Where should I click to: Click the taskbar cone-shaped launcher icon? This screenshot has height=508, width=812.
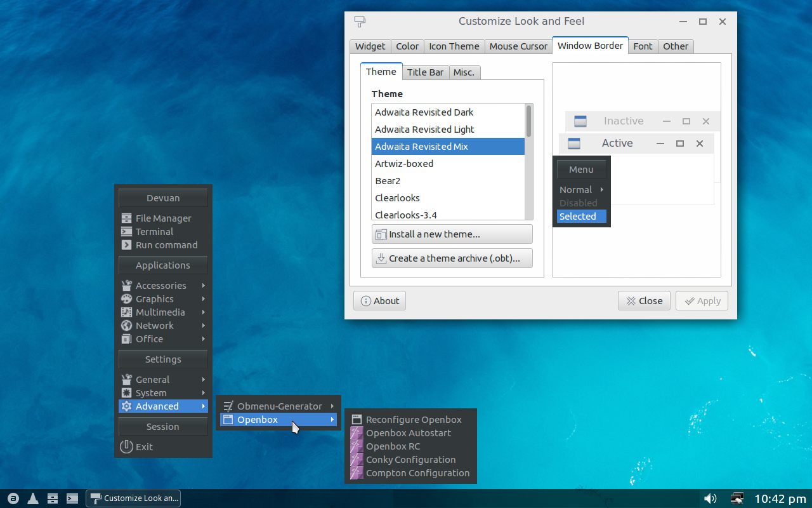pyautogui.click(x=32, y=498)
